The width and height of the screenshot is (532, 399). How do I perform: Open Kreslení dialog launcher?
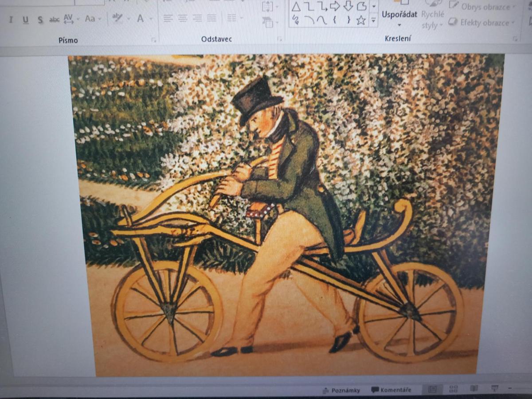point(516,39)
